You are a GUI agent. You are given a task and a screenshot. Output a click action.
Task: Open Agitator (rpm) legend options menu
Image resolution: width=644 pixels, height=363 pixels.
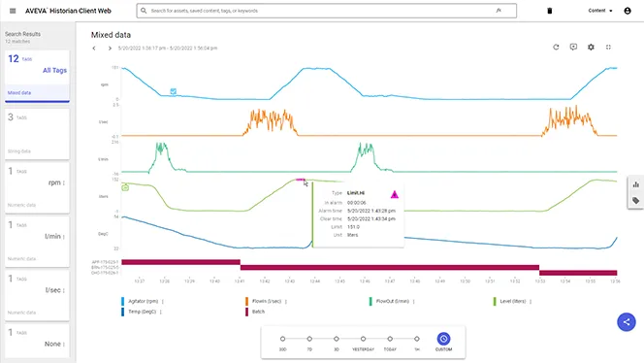(x=163, y=301)
